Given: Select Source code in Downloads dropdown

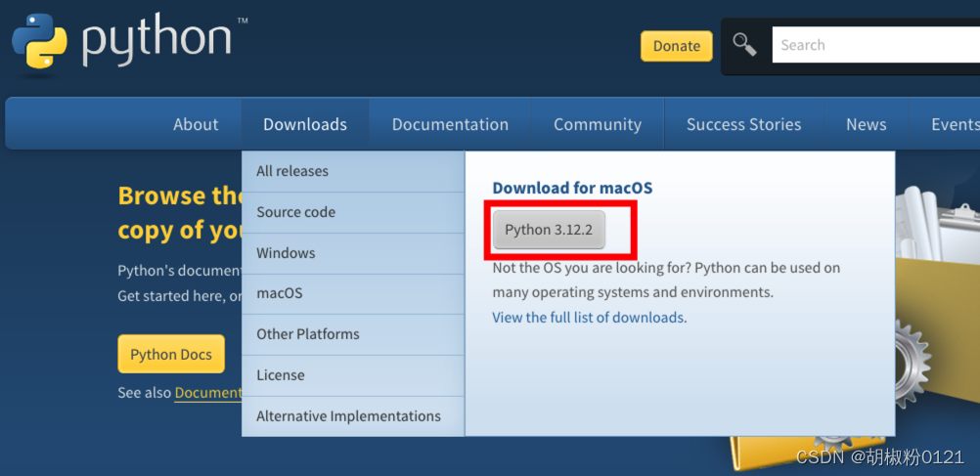Looking at the screenshot, I should click(x=353, y=212).
